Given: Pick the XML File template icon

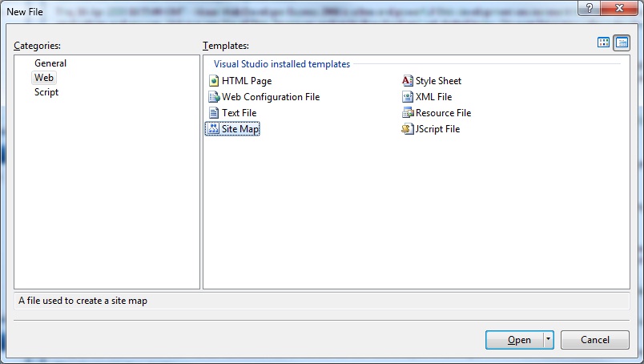Looking at the screenshot, I should [x=408, y=97].
